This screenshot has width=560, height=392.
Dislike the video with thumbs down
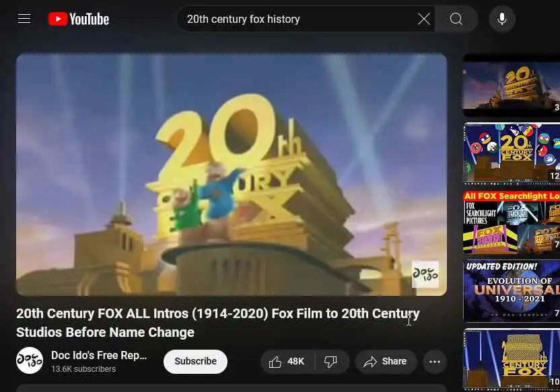[x=330, y=362]
